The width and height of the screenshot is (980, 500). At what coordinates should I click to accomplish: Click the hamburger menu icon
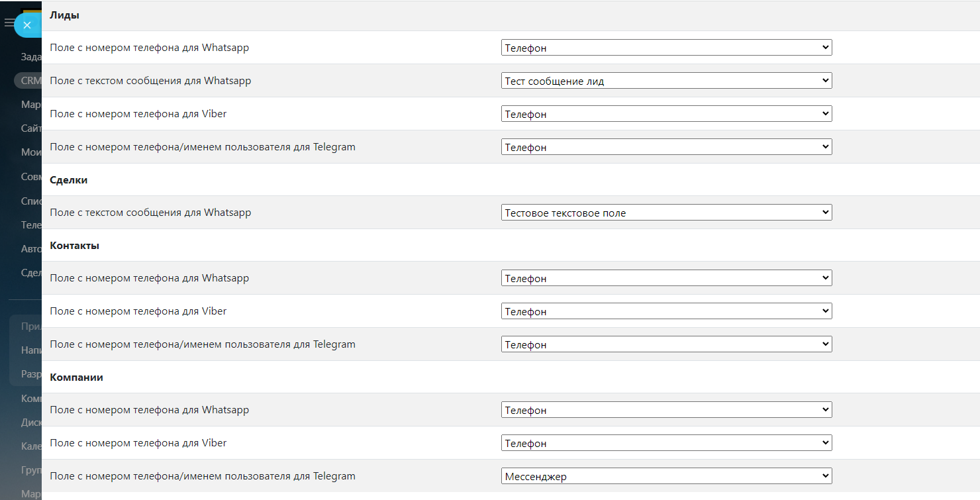(x=8, y=23)
